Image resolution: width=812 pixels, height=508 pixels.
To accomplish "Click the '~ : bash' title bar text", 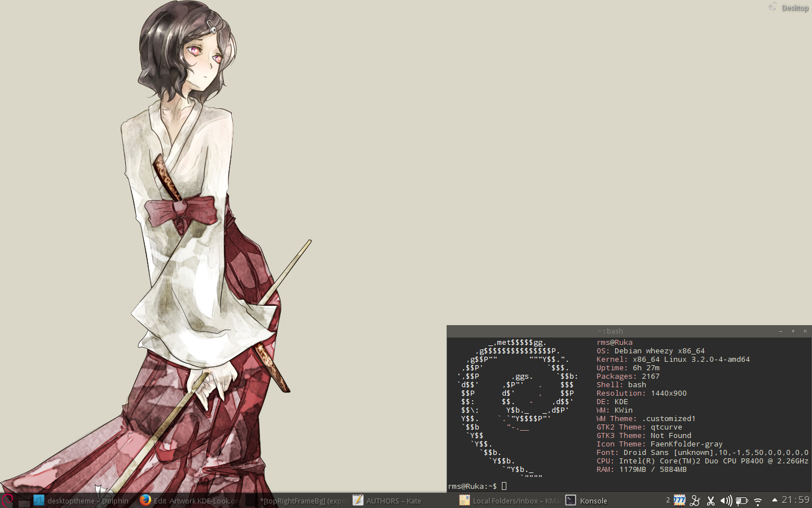I will point(610,331).
